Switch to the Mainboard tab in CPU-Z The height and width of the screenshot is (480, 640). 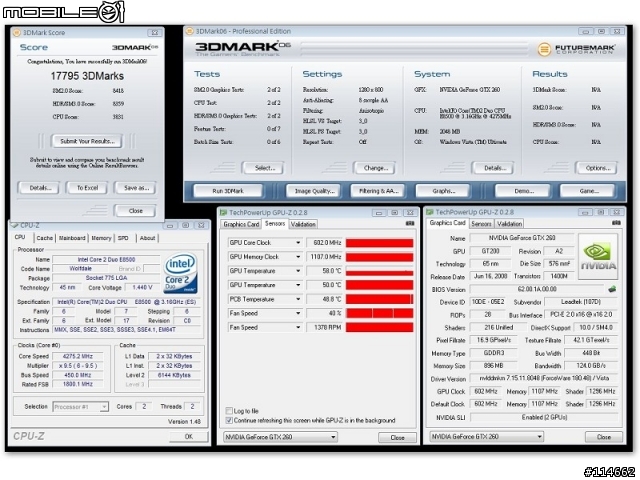point(72,238)
